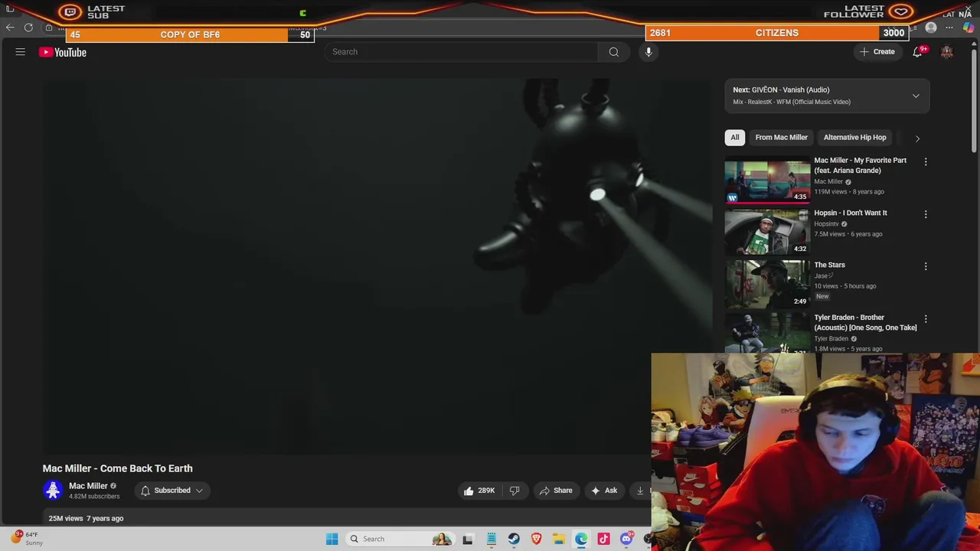Click the Create button
The width and height of the screenshot is (980, 551).
pyautogui.click(x=877, y=52)
